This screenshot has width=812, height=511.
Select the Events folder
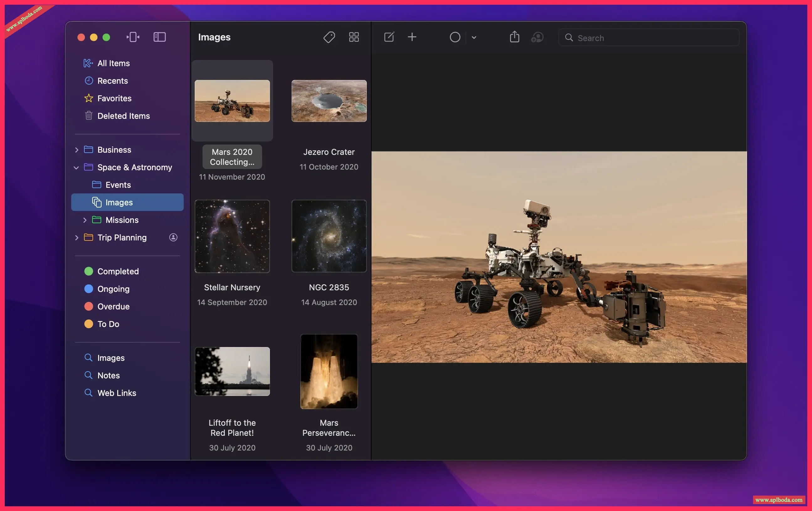(118, 185)
